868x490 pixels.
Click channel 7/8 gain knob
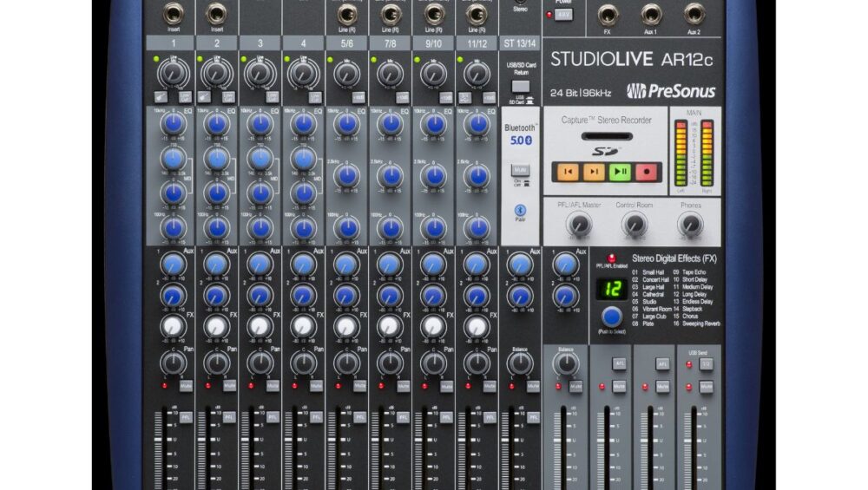pyautogui.click(x=390, y=74)
